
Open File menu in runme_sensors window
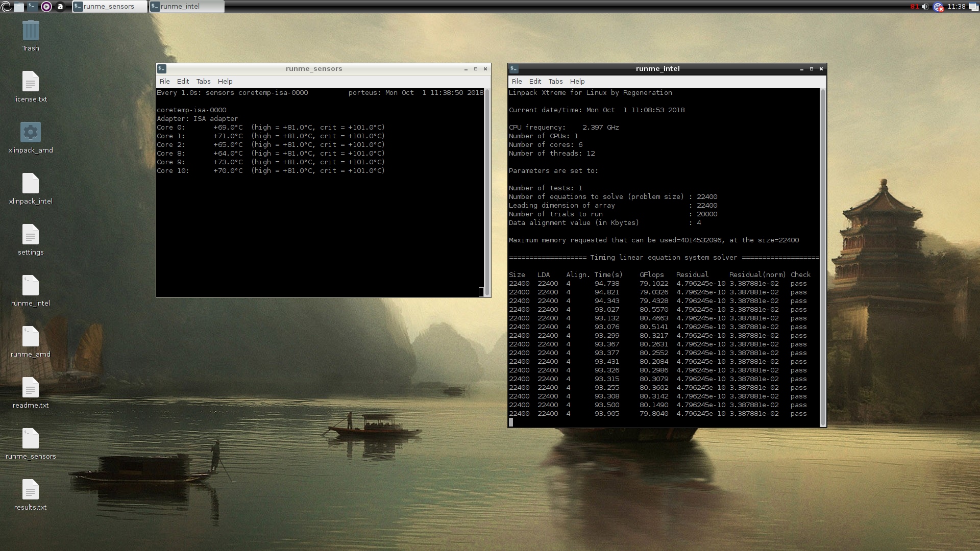[164, 81]
